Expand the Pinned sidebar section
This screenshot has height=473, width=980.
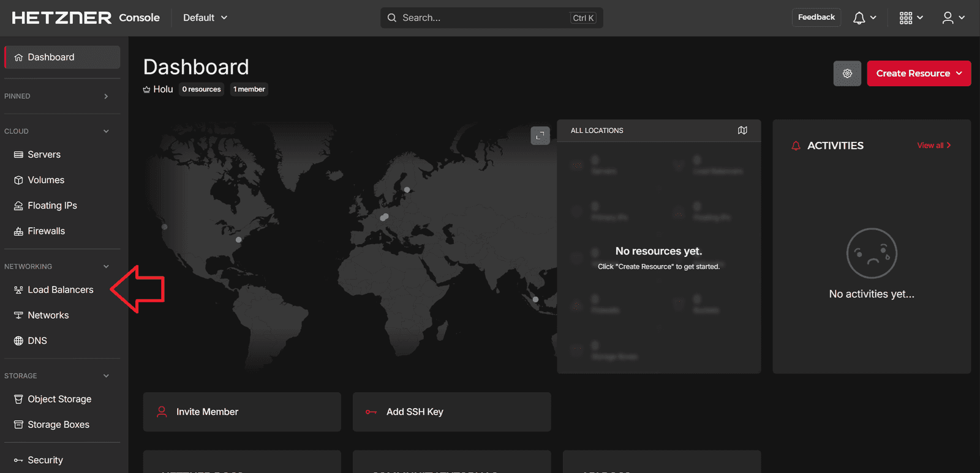point(106,96)
